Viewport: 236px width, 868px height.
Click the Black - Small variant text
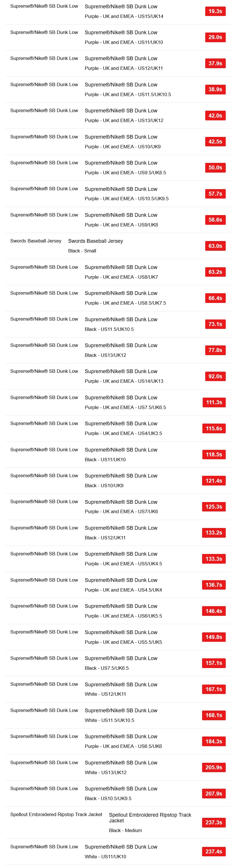click(x=82, y=251)
